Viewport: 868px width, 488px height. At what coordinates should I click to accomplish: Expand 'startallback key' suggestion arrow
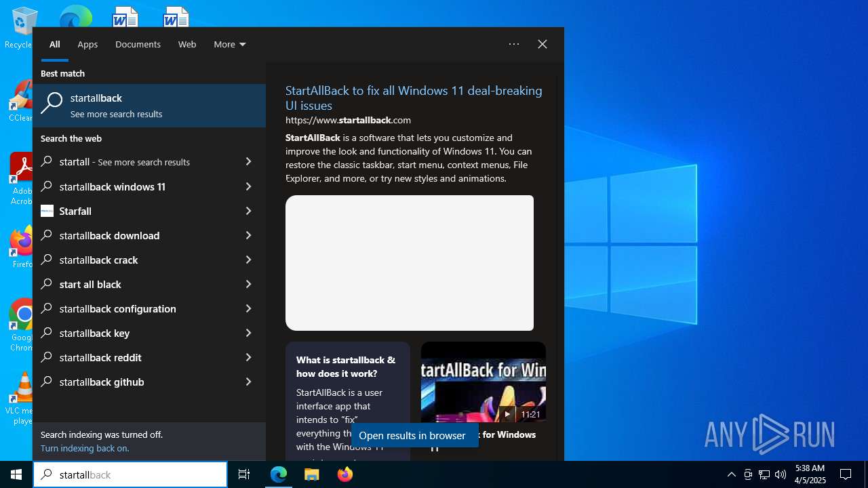coord(248,333)
